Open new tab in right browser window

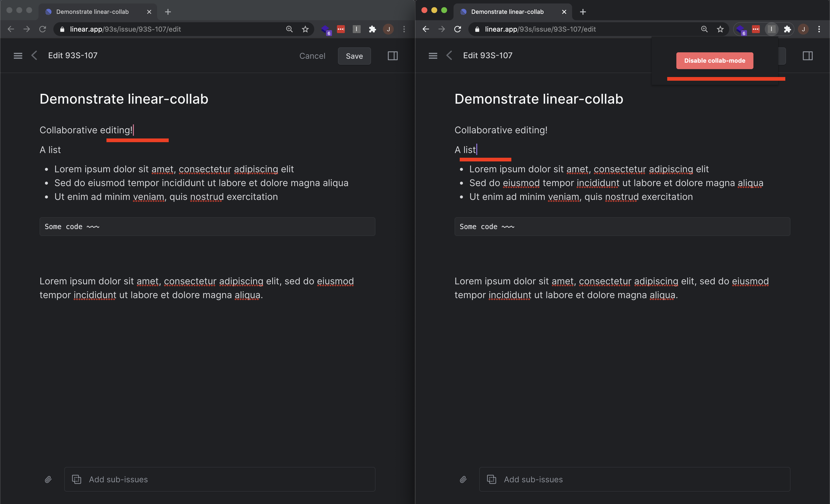(583, 12)
